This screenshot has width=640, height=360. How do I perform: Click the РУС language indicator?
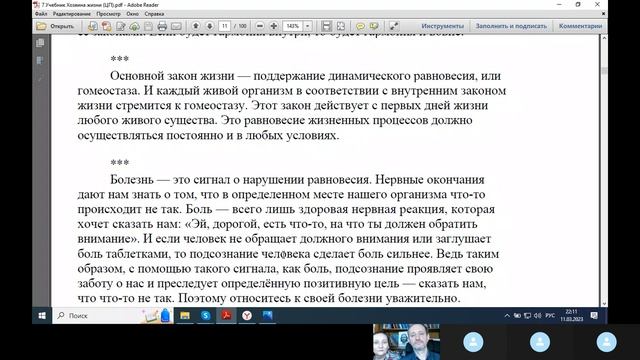click(550, 316)
